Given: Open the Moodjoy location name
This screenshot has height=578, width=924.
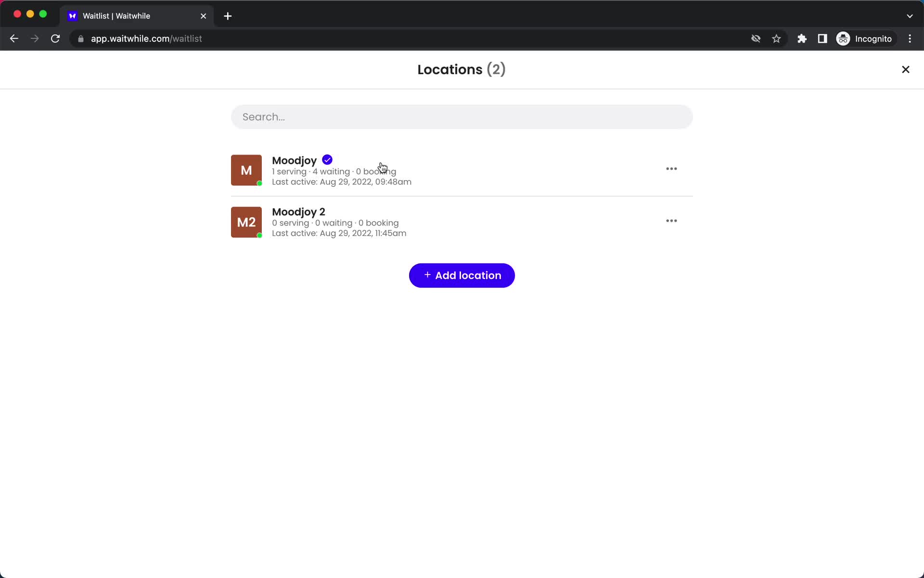Looking at the screenshot, I should pyautogui.click(x=295, y=160).
